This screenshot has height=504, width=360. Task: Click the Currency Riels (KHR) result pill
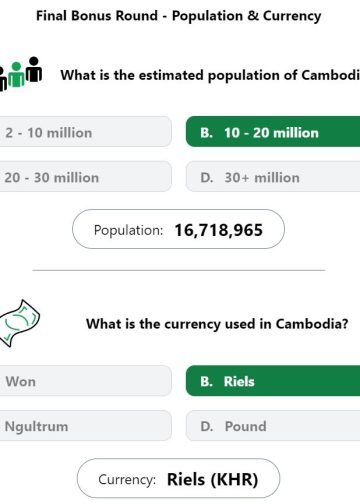(x=178, y=478)
